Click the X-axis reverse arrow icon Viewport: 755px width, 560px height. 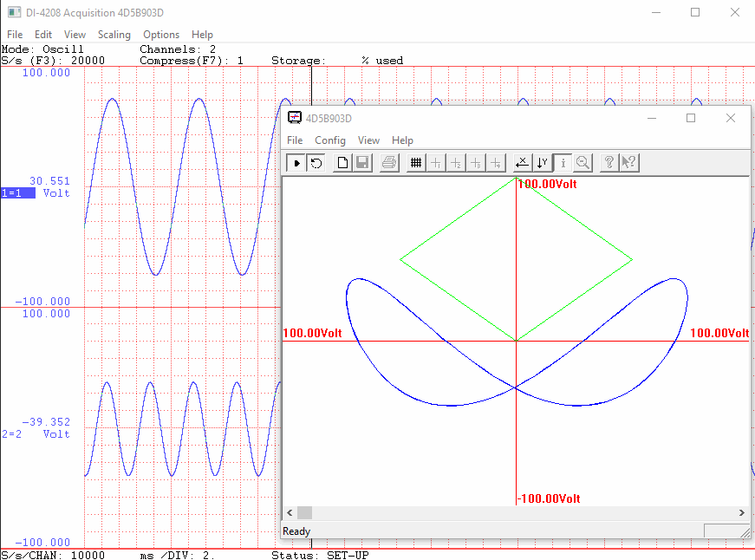point(523,163)
